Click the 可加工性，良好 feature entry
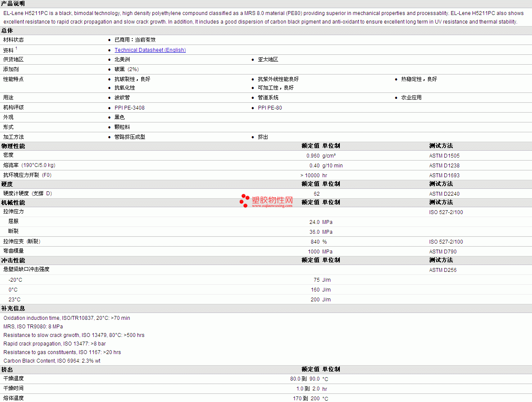The image size is (532, 402). 276,88
